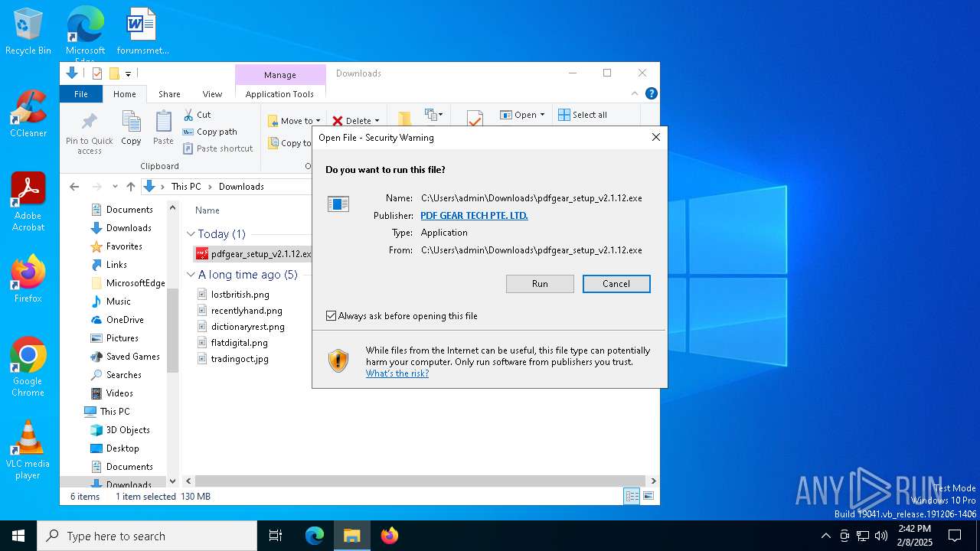Click Run in the security warning

tap(540, 284)
